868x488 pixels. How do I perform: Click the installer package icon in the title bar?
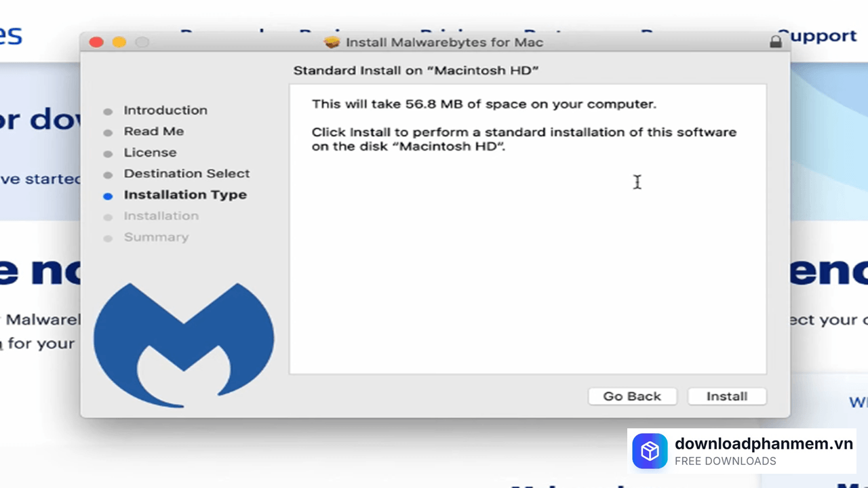332,42
